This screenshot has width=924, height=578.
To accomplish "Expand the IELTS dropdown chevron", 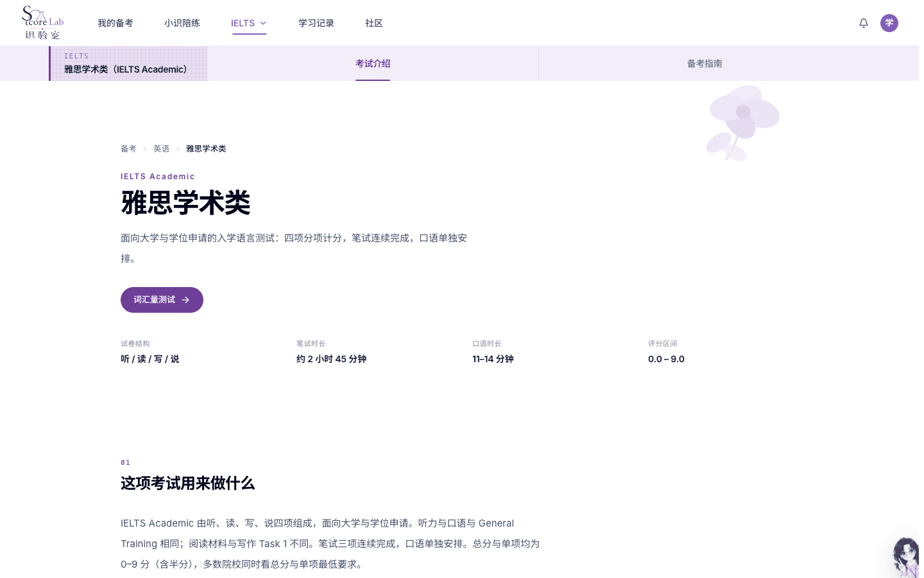I will pos(263,23).
